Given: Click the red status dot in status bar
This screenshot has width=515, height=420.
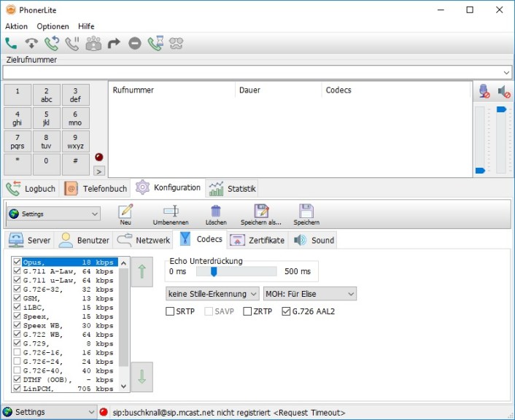Looking at the screenshot, I should point(104,412).
